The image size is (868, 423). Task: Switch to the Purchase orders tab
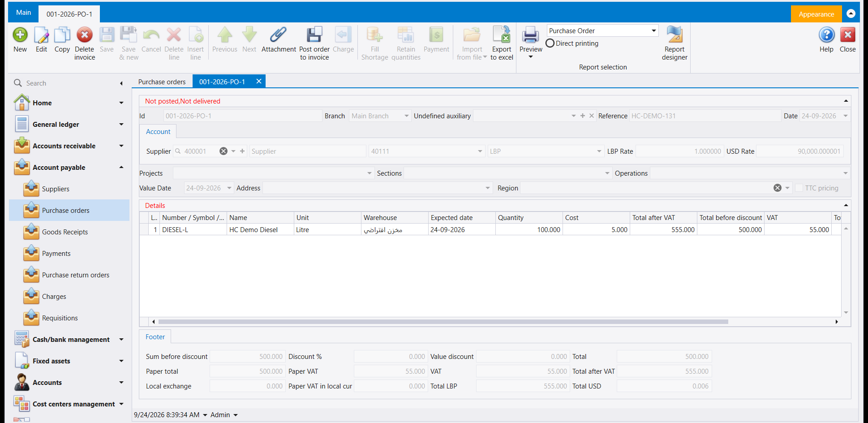point(162,82)
